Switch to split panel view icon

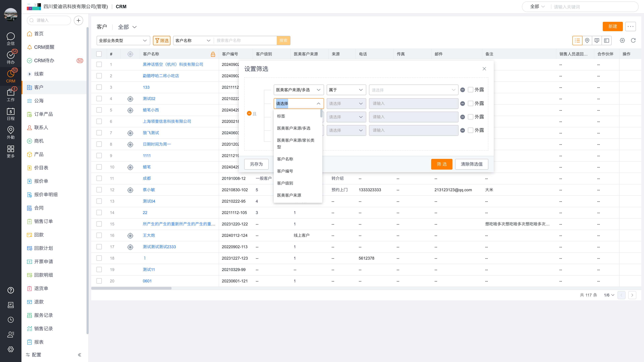point(606,40)
